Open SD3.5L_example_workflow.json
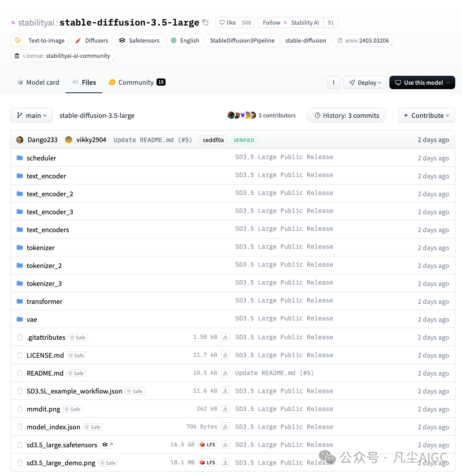The image size is (462, 476). click(x=74, y=391)
